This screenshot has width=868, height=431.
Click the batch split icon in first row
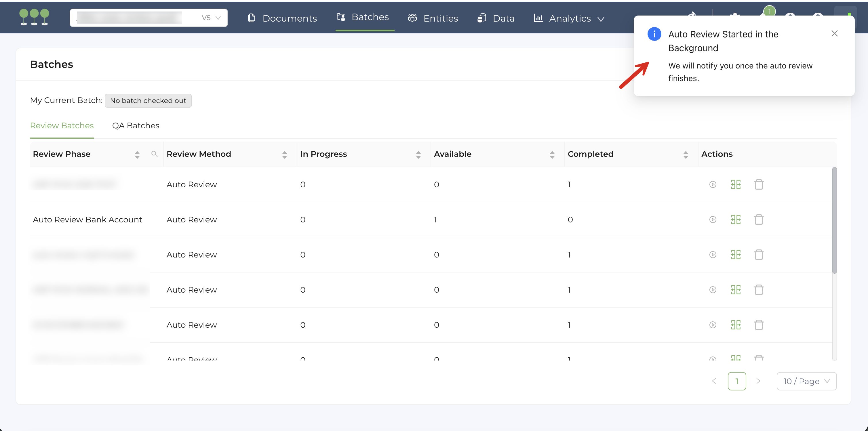(736, 184)
